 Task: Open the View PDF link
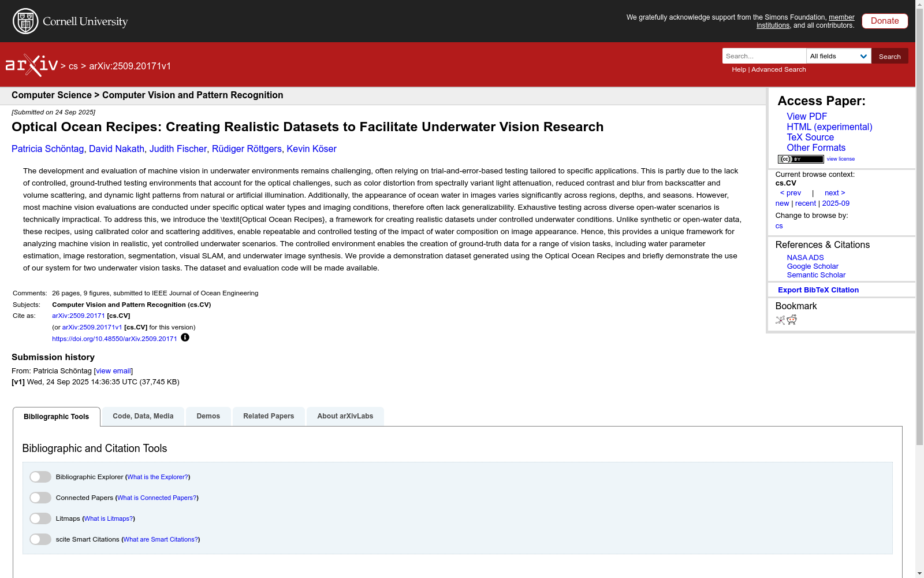(x=807, y=117)
